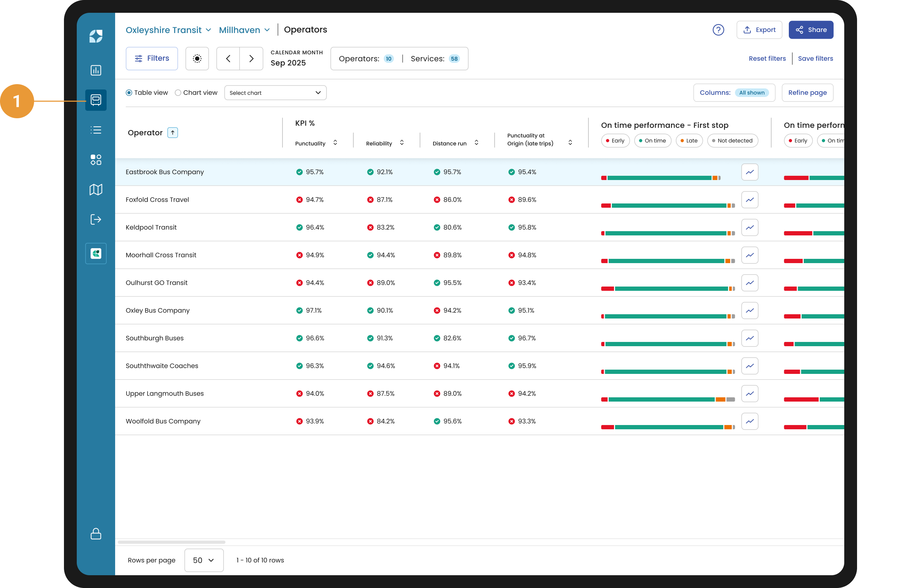Click the lock icon in sidebar

tap(96, 534)
